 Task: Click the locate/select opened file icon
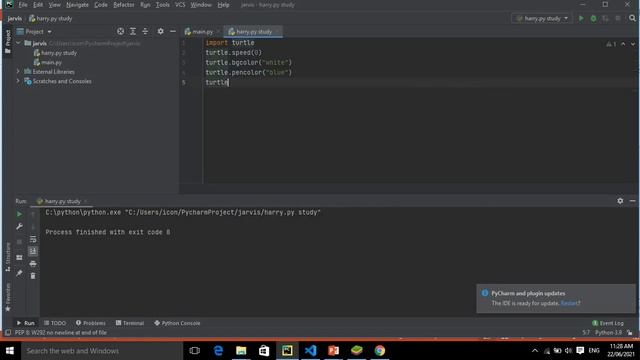click(120, 31)
